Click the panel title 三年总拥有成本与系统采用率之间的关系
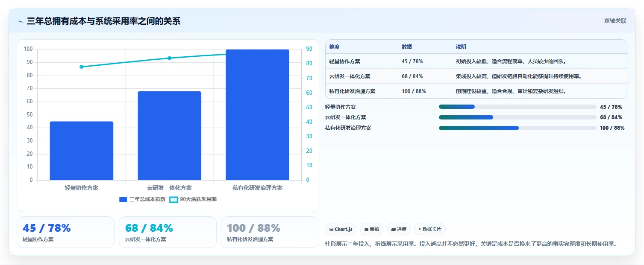Viewport: 644px width, 265px height. [103, 21]
